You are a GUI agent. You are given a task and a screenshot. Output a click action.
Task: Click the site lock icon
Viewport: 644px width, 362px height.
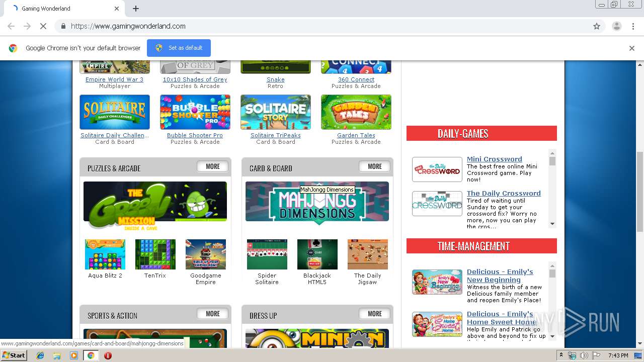pyautogui.click(x=63, y=26)
